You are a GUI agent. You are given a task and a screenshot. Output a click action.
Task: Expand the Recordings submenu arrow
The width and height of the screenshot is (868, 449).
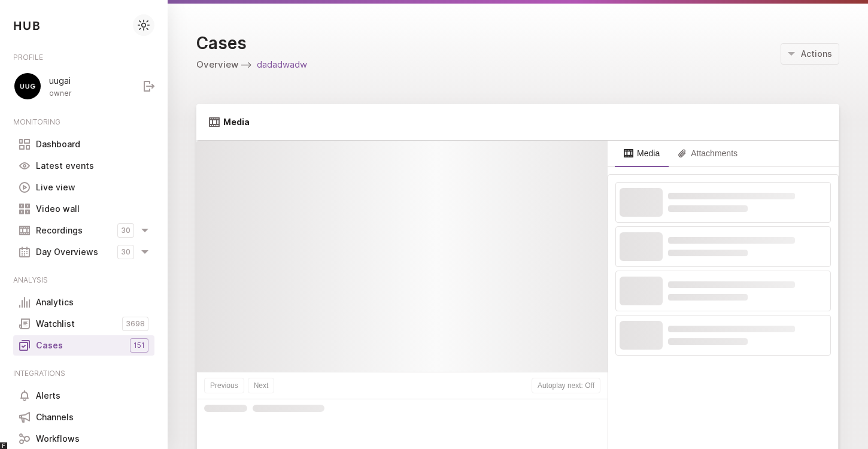tap(145, 230)
